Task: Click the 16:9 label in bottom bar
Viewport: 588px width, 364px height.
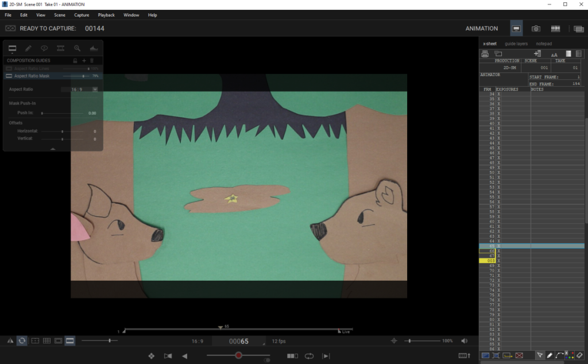Action: coord(198,341)
